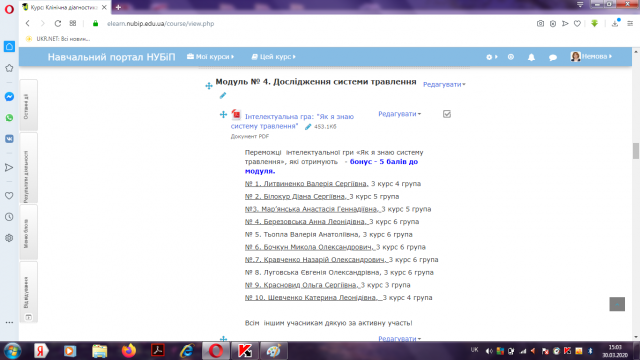Open Windows Explorer folder on taskbar
Screen dimensions: 640x360
pos(99,351)
